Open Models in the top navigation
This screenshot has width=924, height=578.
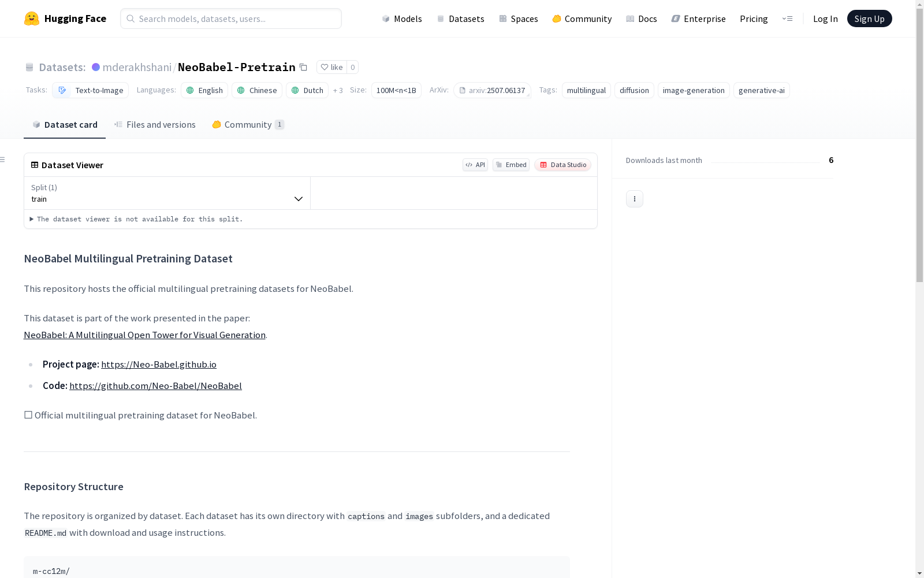tap(402, 18)
